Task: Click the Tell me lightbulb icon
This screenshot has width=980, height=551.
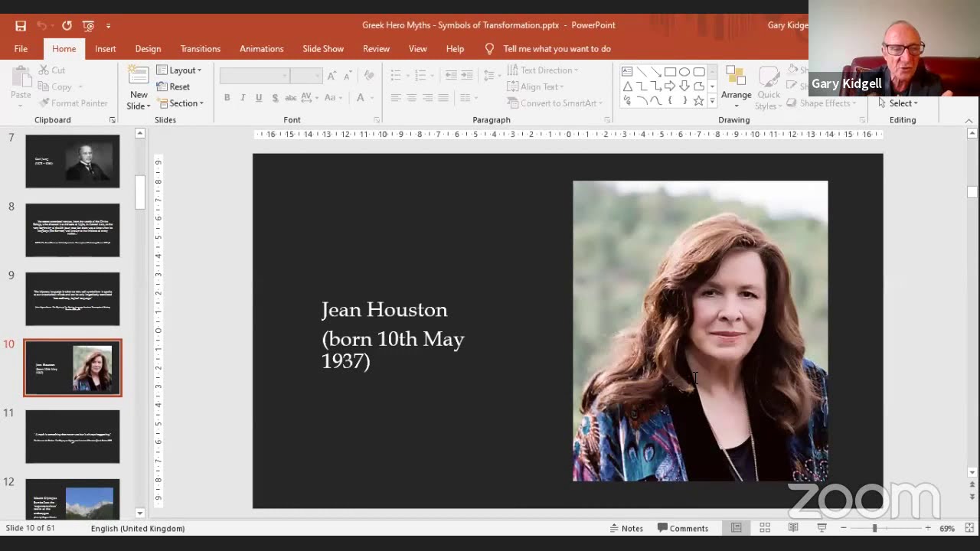Action: click(x=490, y=48)
